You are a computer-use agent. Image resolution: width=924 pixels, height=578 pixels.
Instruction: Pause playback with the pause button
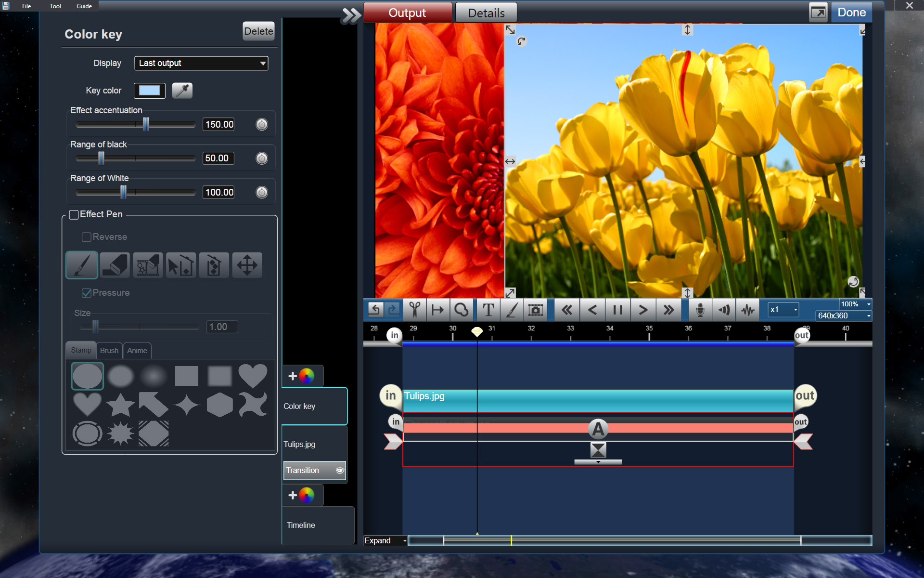pyautogui.click(x=617, y=310)
